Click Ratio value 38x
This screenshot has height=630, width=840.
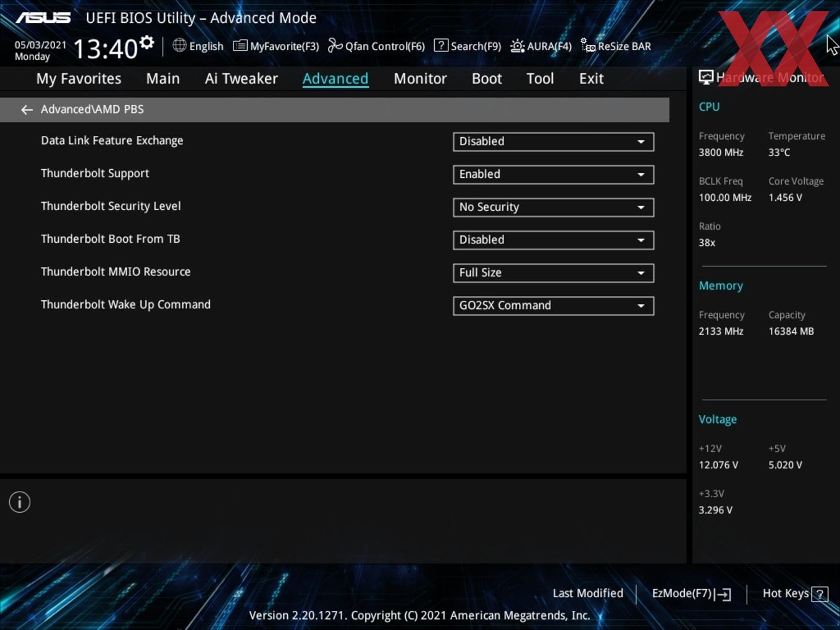coord(707,243)
